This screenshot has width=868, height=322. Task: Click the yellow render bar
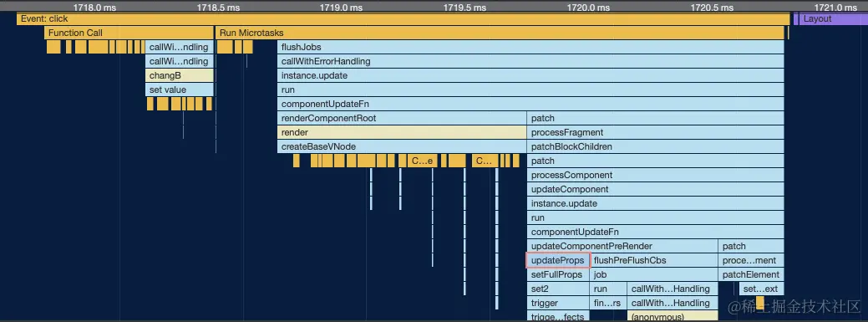[x=402, y=133]
